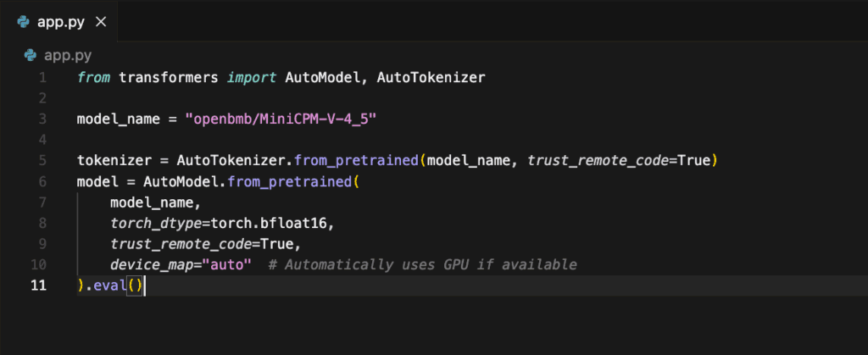Click the eval method on line 11
Viewport: 868px width, 355px height.
click(108, 286)
